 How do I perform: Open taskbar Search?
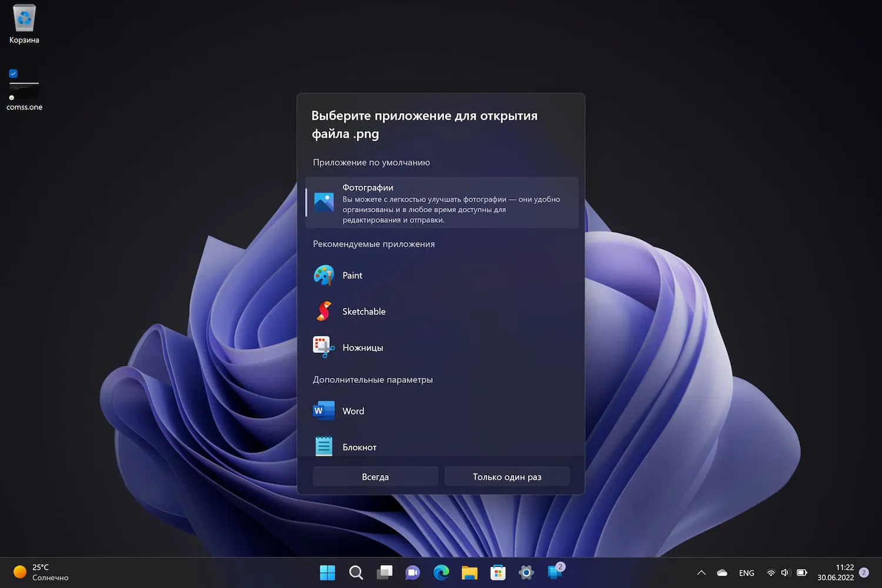point(356,572)
